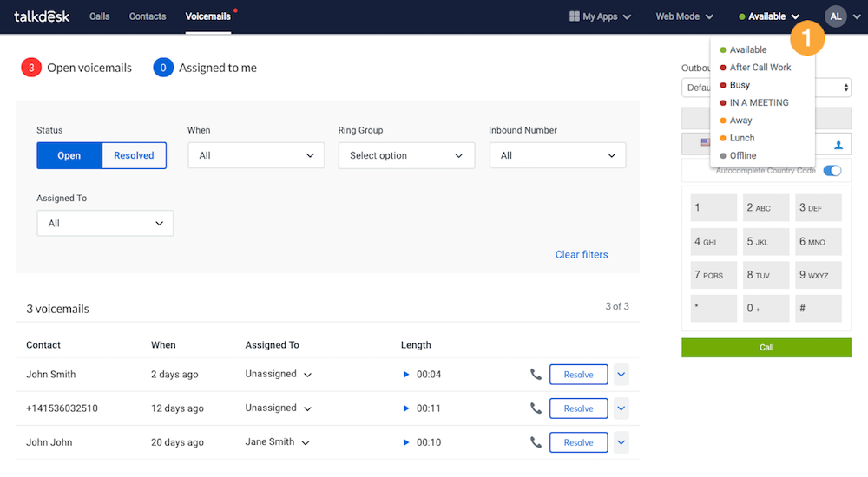Open the My Apps grid icon
The height and width of the screenshot is (477, 868).
[574, 16]
